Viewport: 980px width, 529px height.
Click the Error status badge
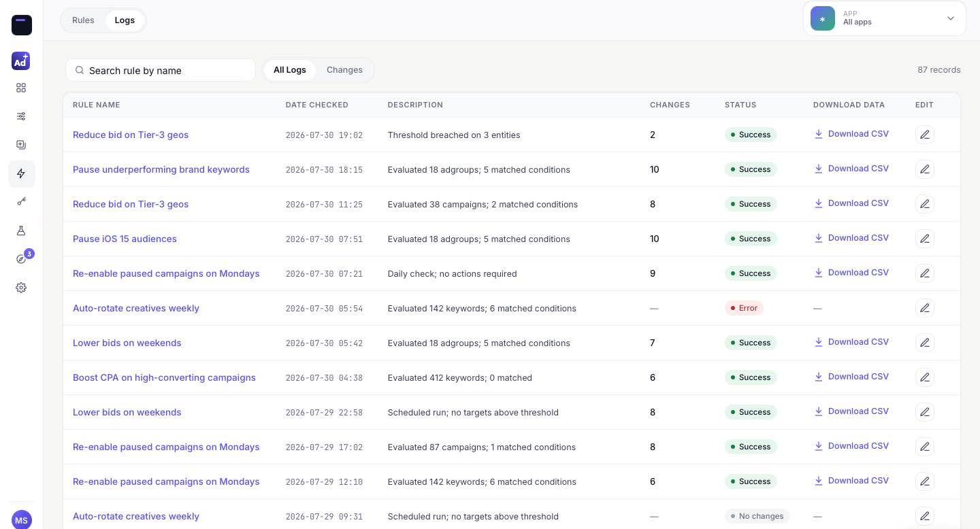coord(744,308)
